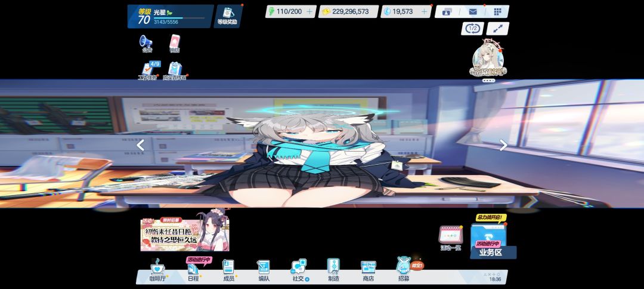The width and height of the screenshot is (644, 289).
Task: Open the pink phone messenger icon
Action: (x=175, y=43)
